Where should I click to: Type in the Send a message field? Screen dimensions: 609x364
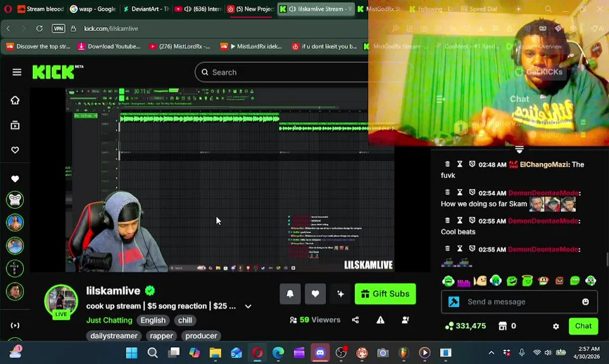coord(519,302)
